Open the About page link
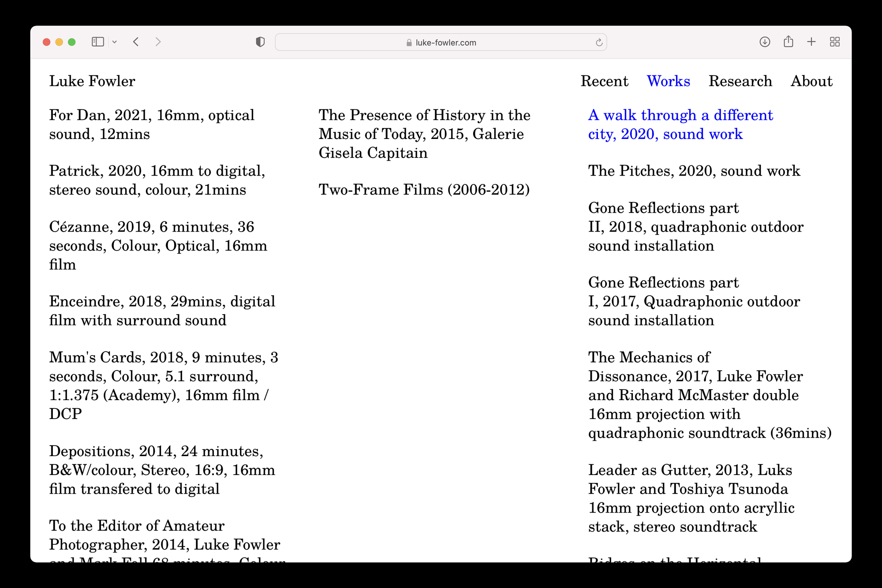Screen dimensions: 882x588 (x=811, y=81)
